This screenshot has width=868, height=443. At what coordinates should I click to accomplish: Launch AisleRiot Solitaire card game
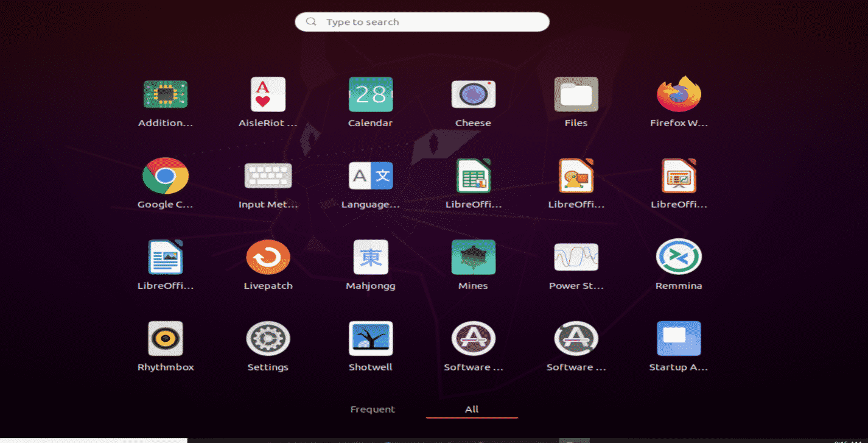tap(268, 94)
